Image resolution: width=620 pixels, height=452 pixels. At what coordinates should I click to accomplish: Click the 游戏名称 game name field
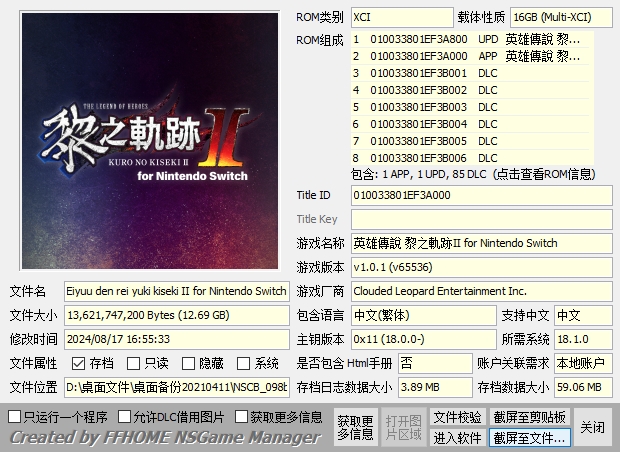point(480,243)
